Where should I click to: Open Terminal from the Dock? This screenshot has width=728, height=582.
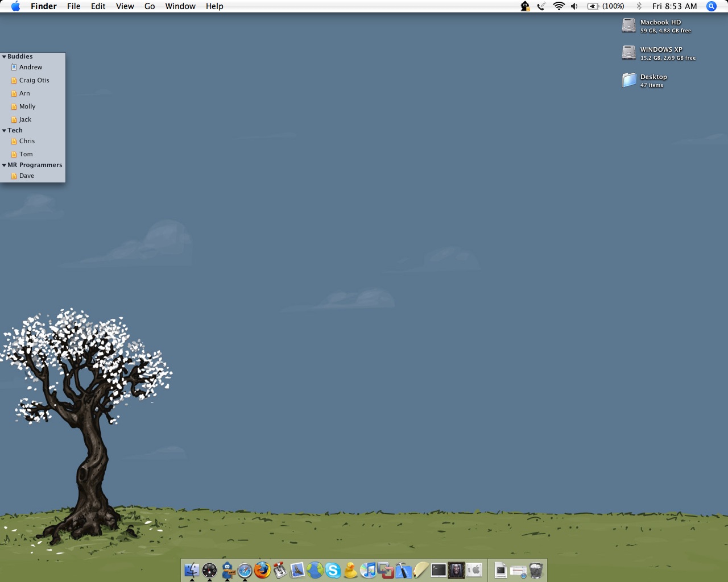pos(439,569)
